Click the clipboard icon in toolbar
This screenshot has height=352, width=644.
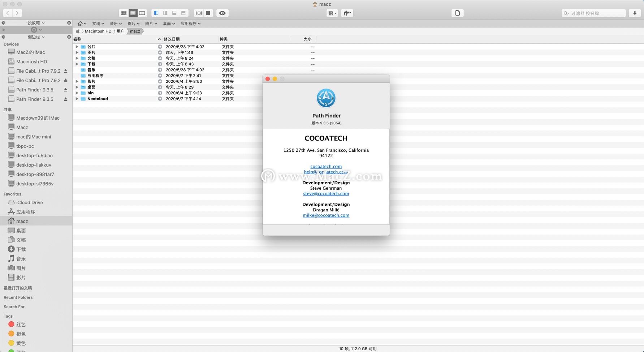click(458, 13)
